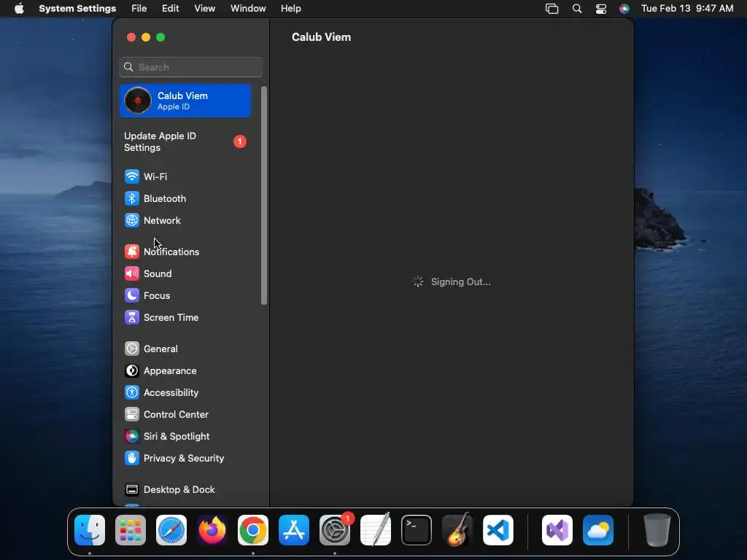Image resolution: width=747 pixels, height=560 pixels.
Task: Select Sound settings
Action: click(186, 274)
